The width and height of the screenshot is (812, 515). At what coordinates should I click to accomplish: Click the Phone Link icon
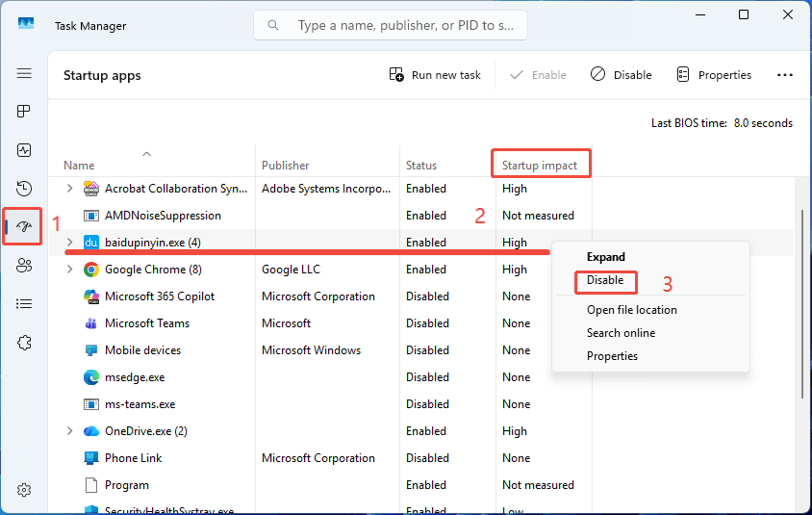point(91,458)
